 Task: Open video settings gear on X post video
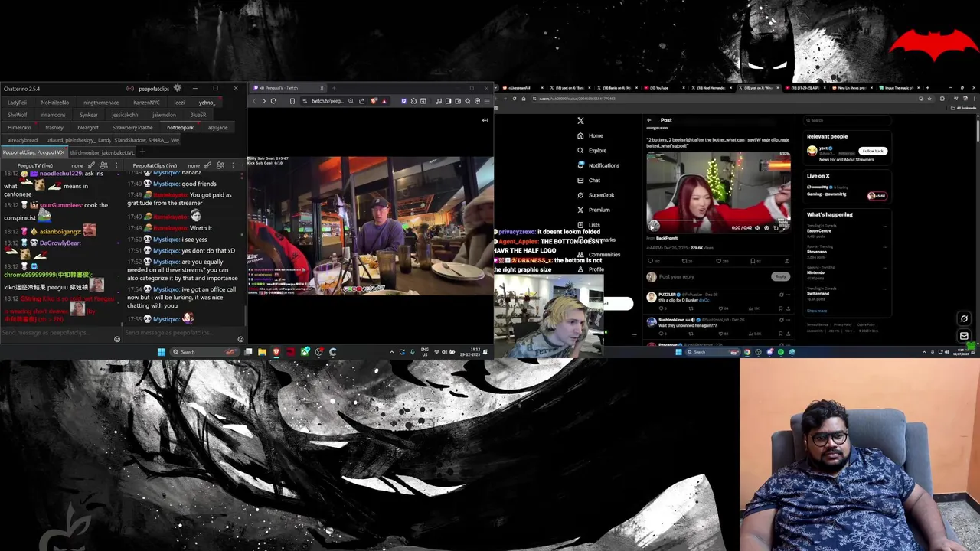coord(766,227)
